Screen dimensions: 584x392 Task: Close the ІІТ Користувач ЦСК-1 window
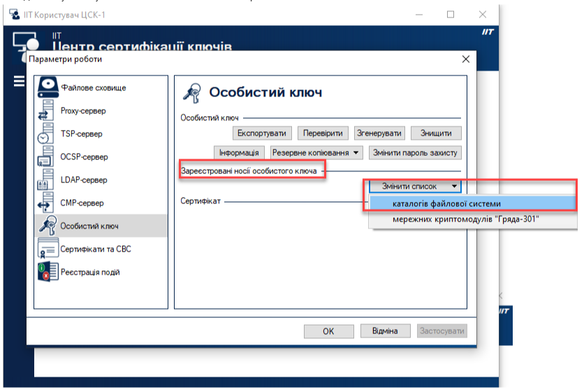483,15
